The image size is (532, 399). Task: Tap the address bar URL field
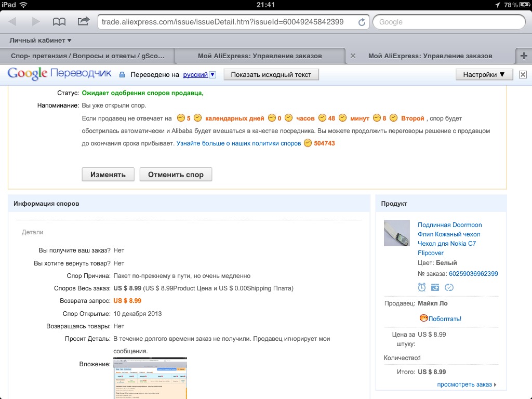coord(233,22)
